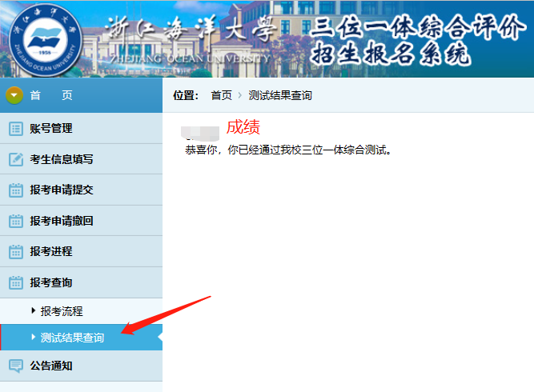Click the 考生信息填写 pencil icon
The image size is (534, 392).
tap(16, 159)
